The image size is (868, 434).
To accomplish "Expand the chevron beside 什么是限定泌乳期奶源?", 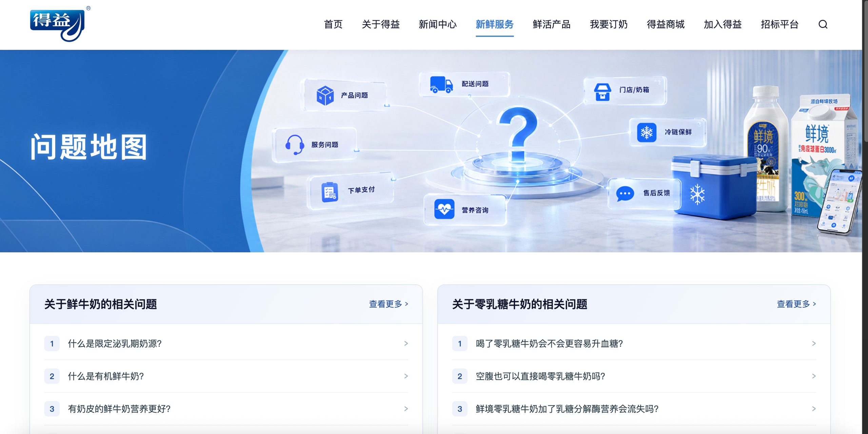I will 406,343.
